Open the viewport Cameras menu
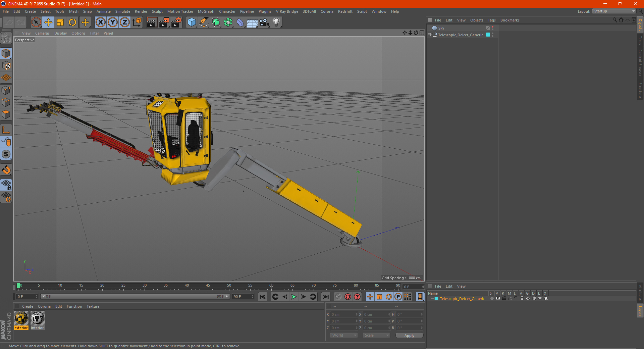The width and height of the screenshot is (644, 349). [x=42, y=33]
